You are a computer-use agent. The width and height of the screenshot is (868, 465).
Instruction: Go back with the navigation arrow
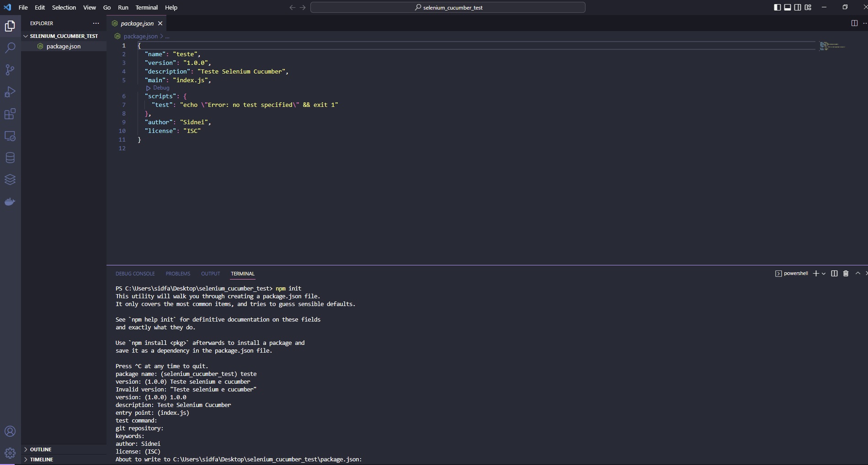pyautogui.click(x=293, y=7)
